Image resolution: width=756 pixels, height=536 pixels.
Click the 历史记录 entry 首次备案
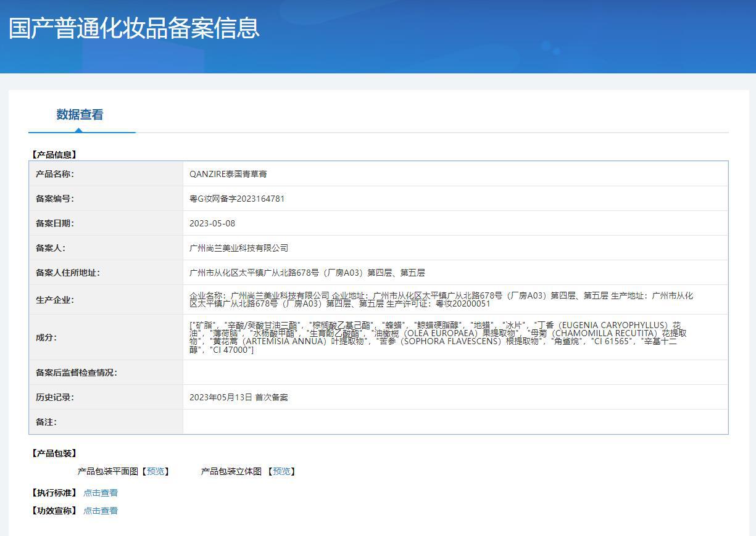272,397
